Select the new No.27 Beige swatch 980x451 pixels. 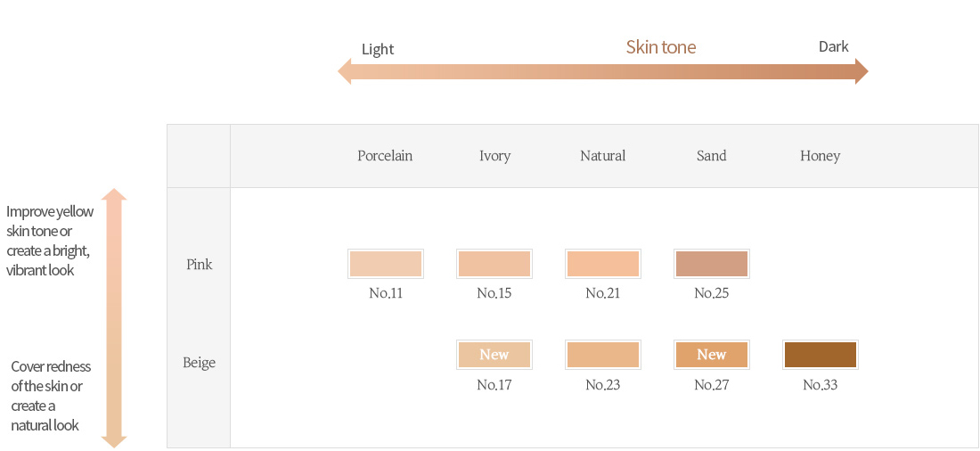[x=712, y=355]
